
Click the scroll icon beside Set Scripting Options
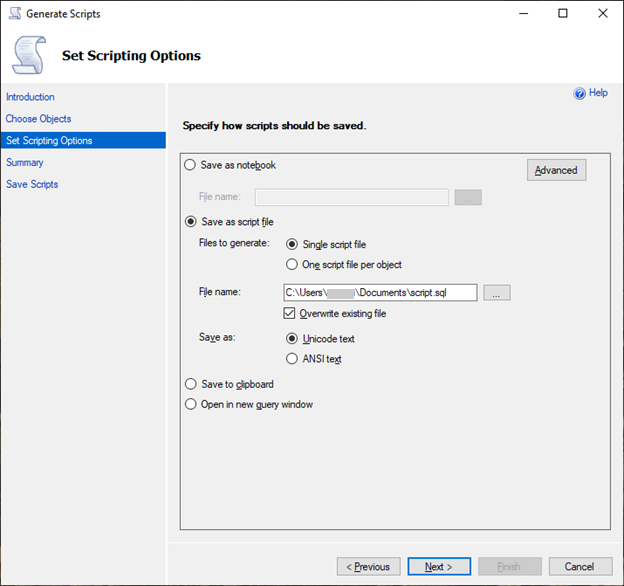(28, 55)
